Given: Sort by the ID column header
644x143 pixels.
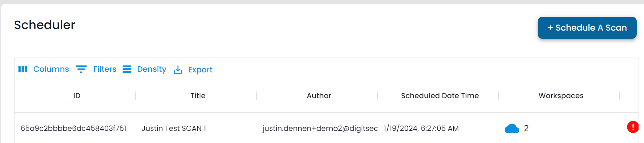Looking at the screenshot, I should pos(77,96).
